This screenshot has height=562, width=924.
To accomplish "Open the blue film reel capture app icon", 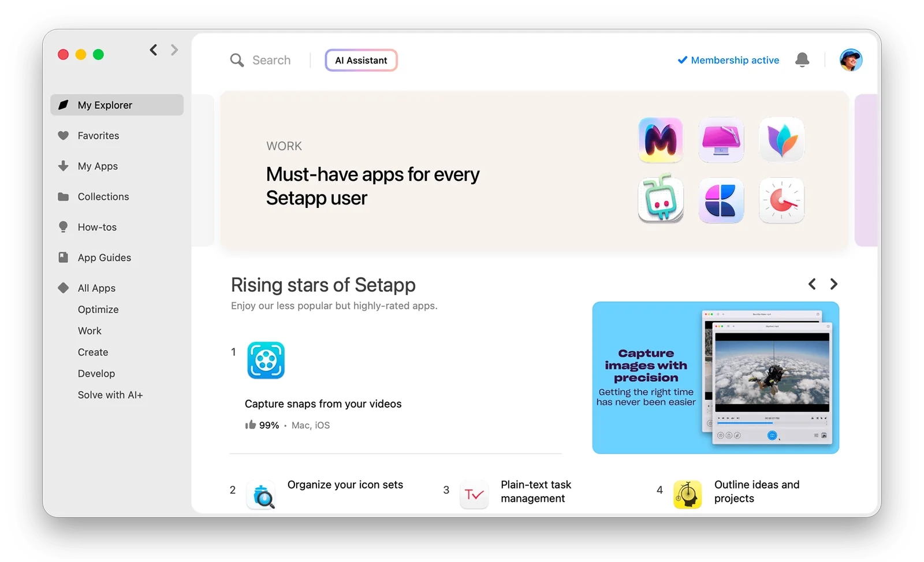I will pyautogui.click(x=266, y=360).
